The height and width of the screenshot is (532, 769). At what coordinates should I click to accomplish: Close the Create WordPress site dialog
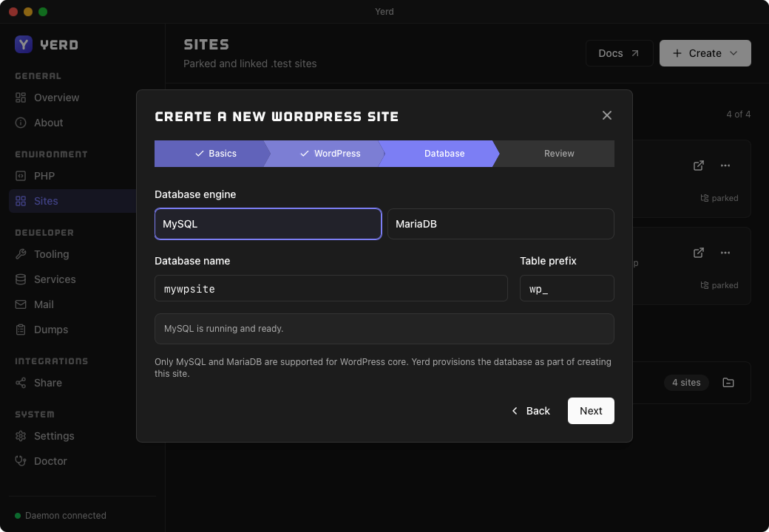click(606, 115)
